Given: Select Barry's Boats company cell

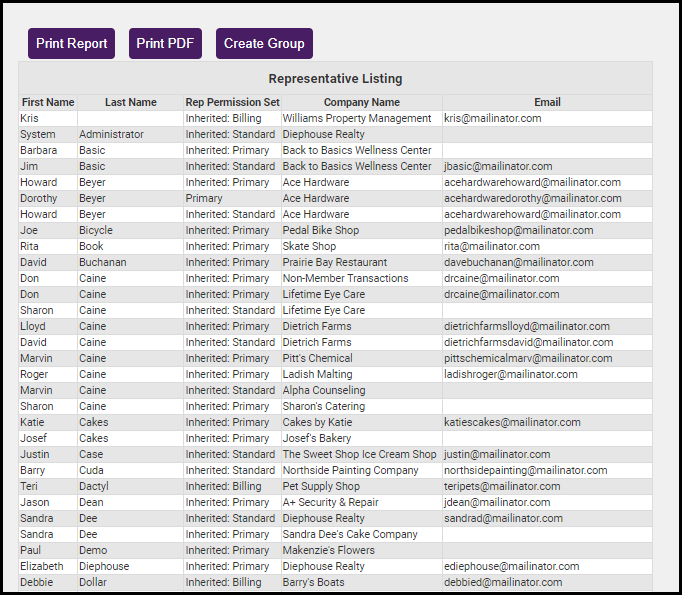Looking at the screenshot, I should pos(362,582).
